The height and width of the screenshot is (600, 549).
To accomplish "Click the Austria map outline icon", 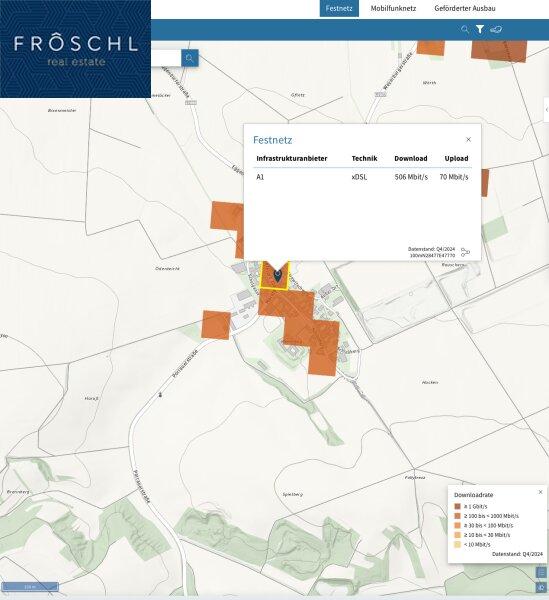I will point(496,29).
